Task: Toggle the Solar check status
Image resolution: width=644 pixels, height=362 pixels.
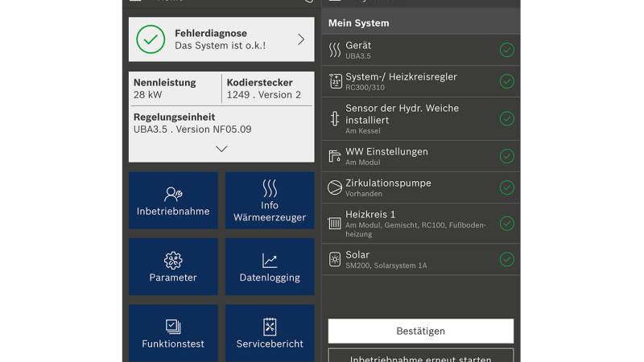Action: (x=507, y=259)
